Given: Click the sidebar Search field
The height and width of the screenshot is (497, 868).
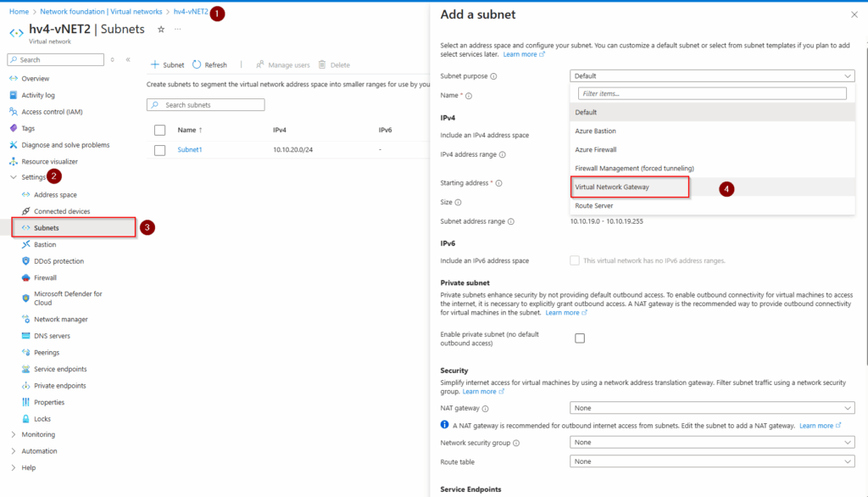Looking at the screenshot, I should pos(55,60).
